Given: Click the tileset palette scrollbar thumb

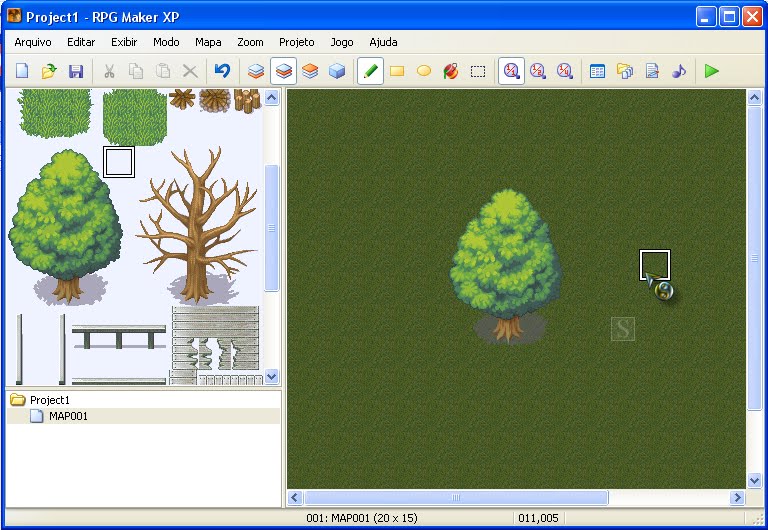Looking at the screenshot, I should pos(272,228).
